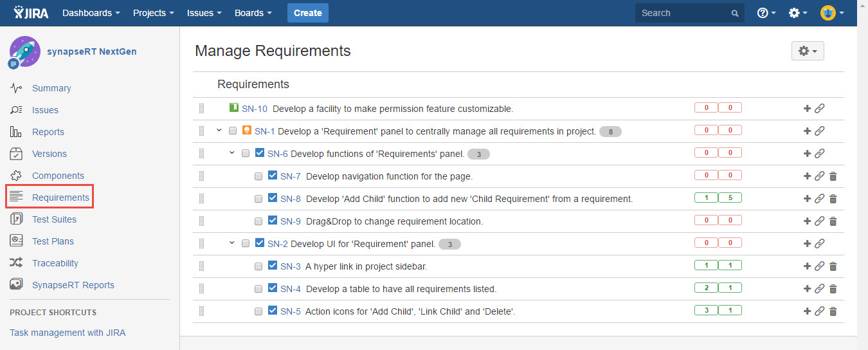868x350 pixels.
Task: Open the Dashboards dropdown menu
Action: (x=91, y=13)
